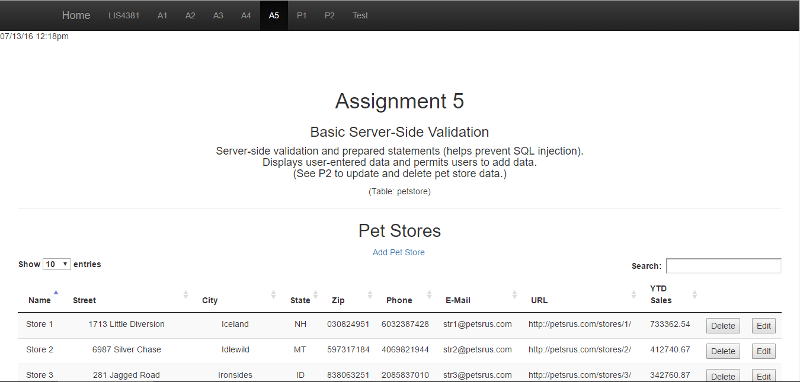The height and width of the screenshot is (382, 800).
Task: Delete the Store 1 row
Action: [x=722, y=326]
